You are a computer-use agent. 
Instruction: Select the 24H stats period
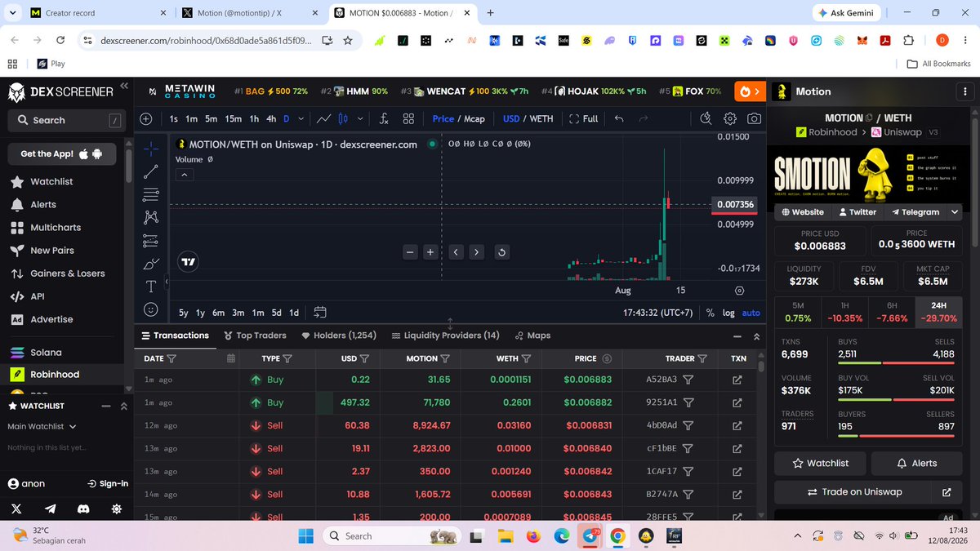point(938,312)
